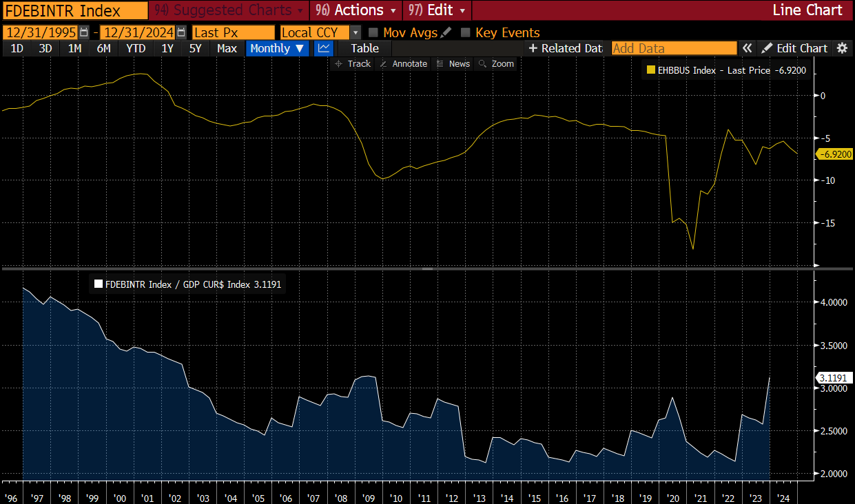Switch to Table view

pos(364,48)
